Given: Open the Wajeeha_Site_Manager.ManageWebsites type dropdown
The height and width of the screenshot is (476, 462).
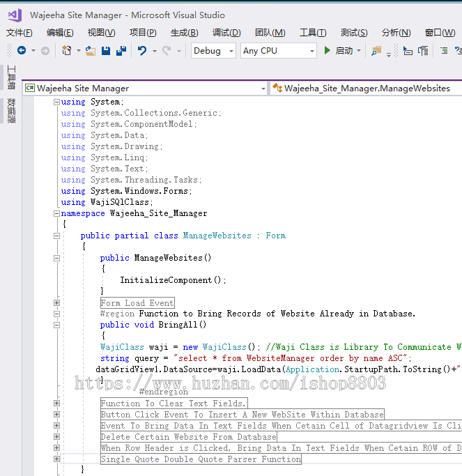Looking at the screenshot, I should [x=367, y=89].
